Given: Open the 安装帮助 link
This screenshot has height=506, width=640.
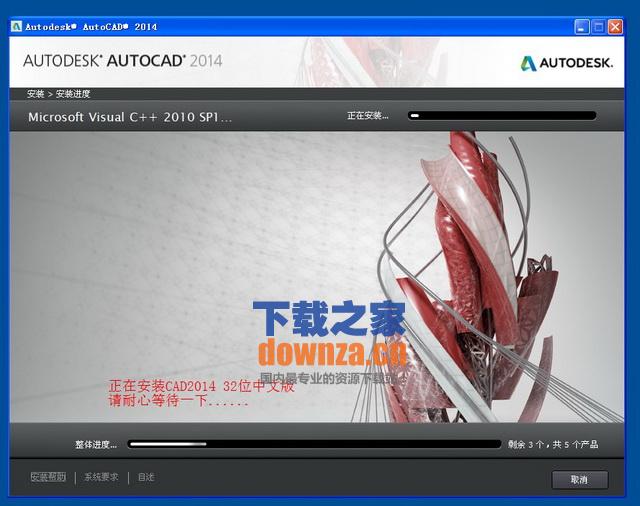Looking at the screenshot, I should pos(48,477).
